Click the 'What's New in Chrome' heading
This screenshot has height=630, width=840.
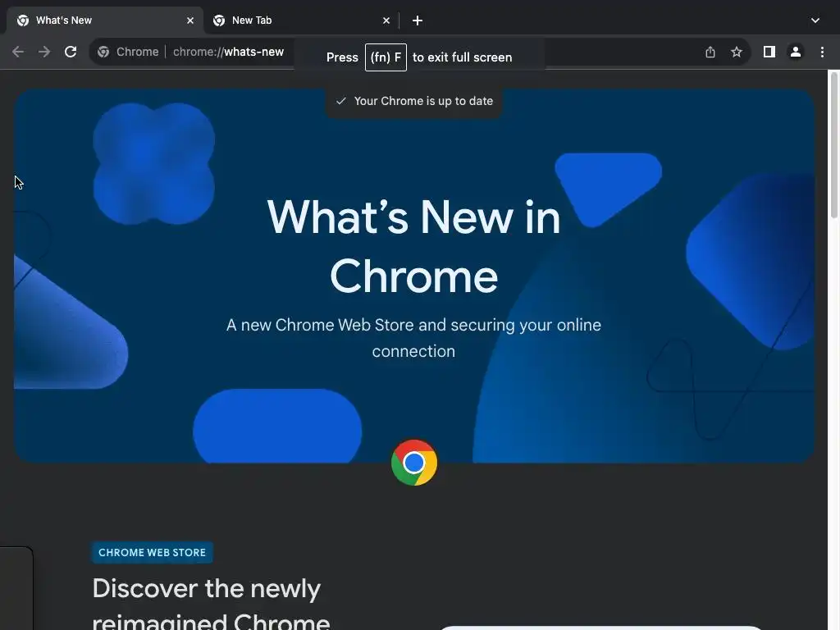413,246
